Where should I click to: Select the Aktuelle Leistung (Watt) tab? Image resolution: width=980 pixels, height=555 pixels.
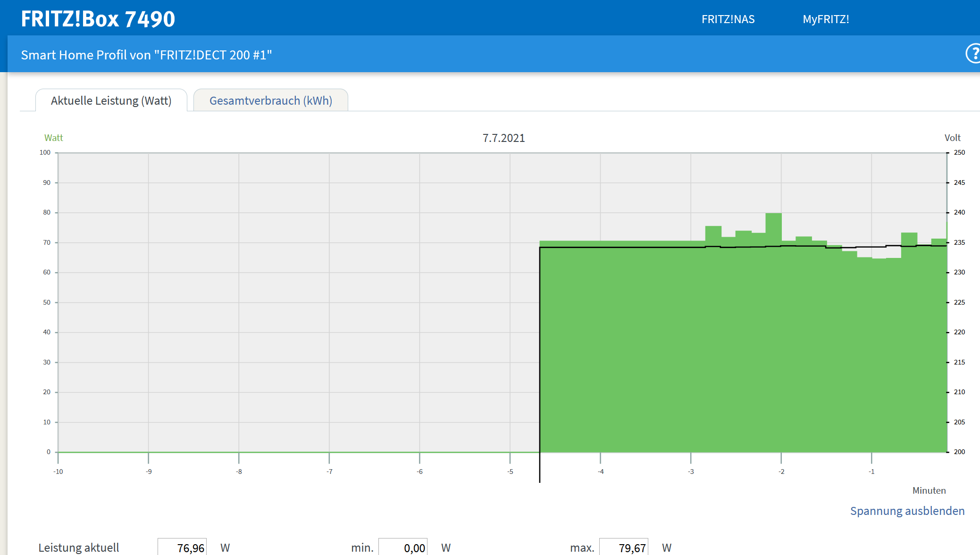click(111, 100)
